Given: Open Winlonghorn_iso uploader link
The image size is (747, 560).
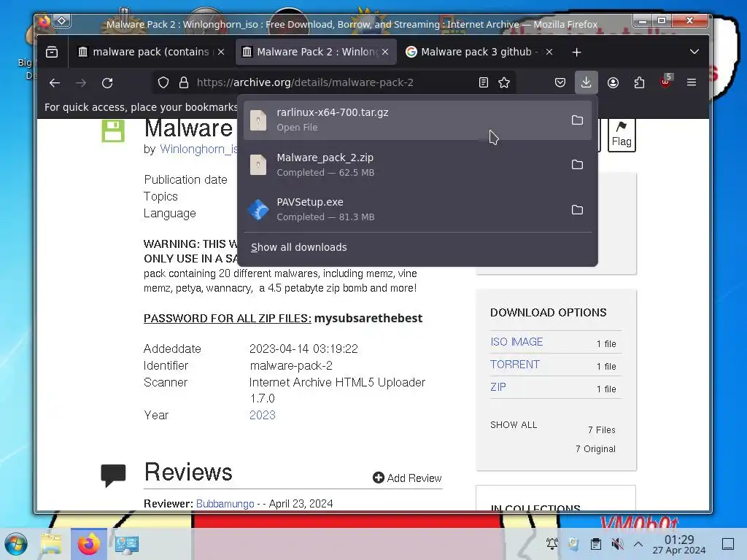Looking at the screenshot, I should coord(198,149).
